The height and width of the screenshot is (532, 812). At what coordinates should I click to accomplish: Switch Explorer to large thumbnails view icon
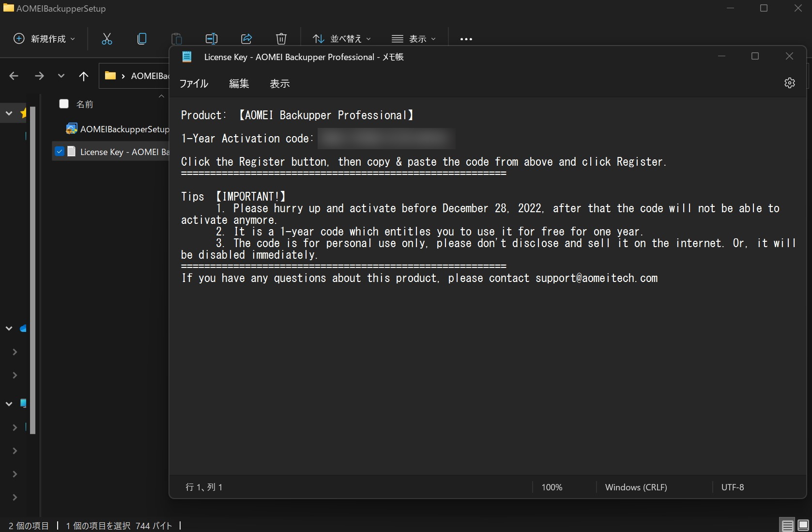(x=803, y=525)
